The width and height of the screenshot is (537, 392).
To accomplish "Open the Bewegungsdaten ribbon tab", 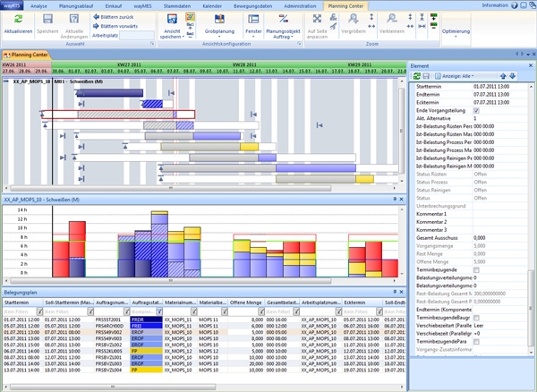I will [252, 6].
